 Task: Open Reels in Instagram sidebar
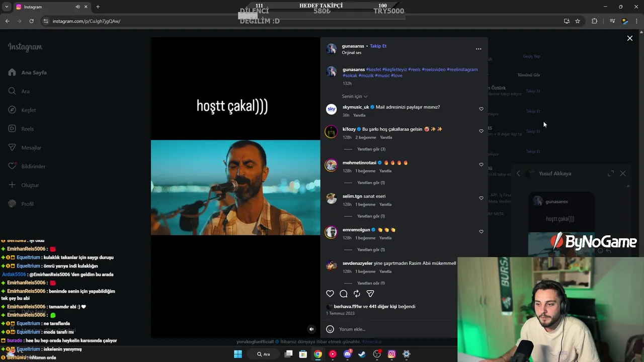21,129
